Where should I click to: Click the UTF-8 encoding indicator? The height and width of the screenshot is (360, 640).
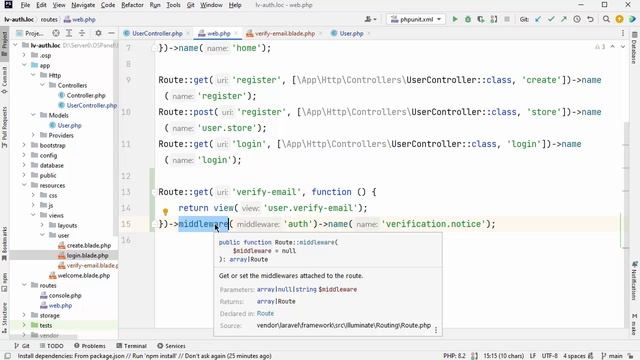click(x=550, y=356)
